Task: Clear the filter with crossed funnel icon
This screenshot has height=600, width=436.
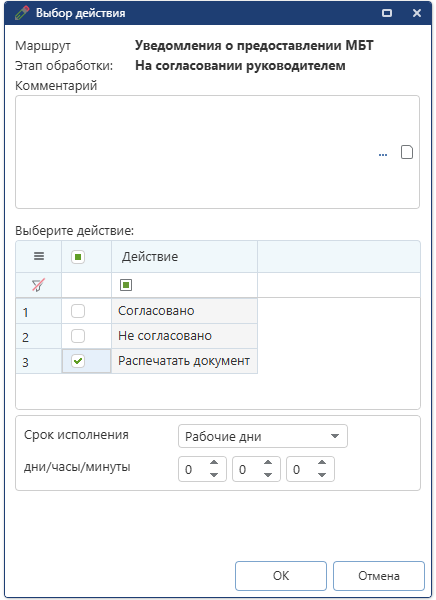Action: (x=38, y=285)
